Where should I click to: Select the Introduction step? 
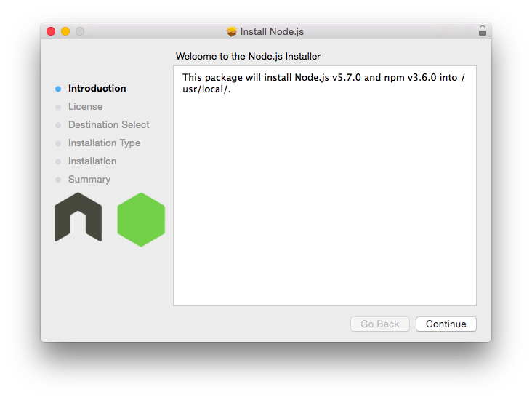pos(97,88)
